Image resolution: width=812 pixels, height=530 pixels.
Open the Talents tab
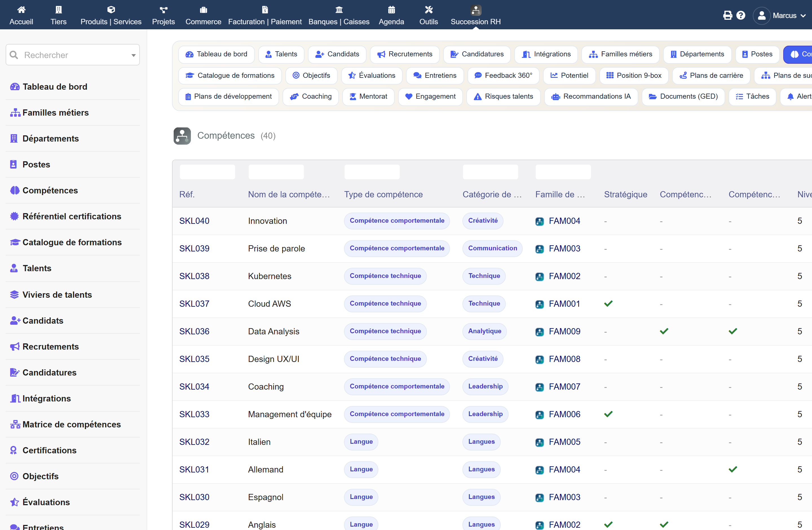(x=281, y=54)
